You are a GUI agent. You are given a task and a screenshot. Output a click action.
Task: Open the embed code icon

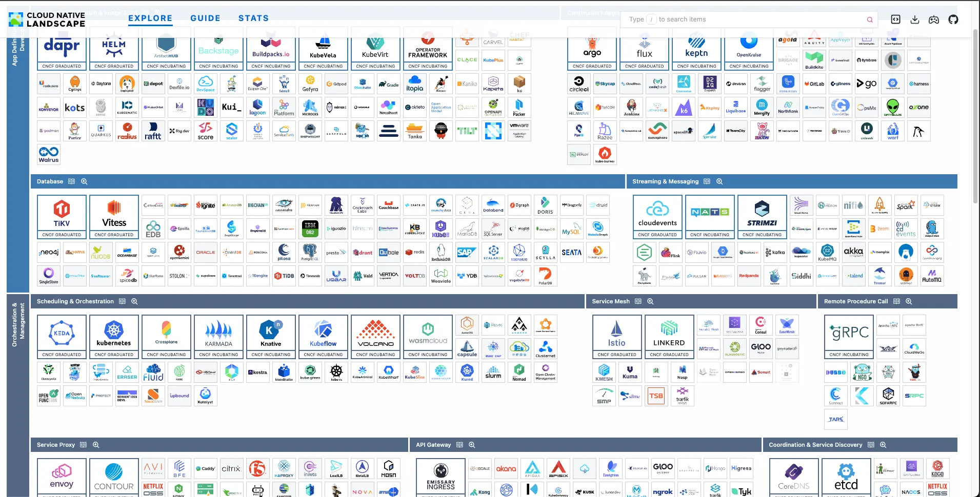[895, 19]
